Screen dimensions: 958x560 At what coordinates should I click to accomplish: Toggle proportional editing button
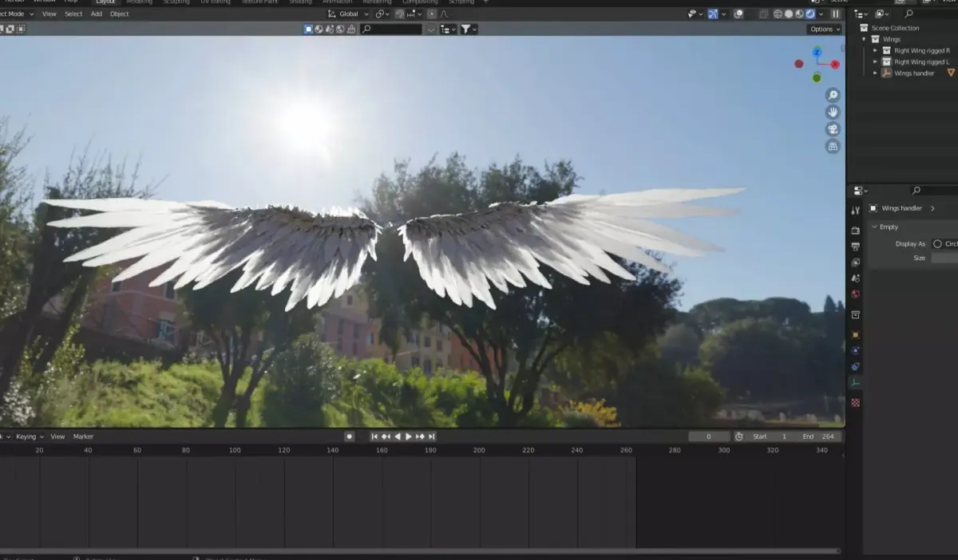(432, 14)
